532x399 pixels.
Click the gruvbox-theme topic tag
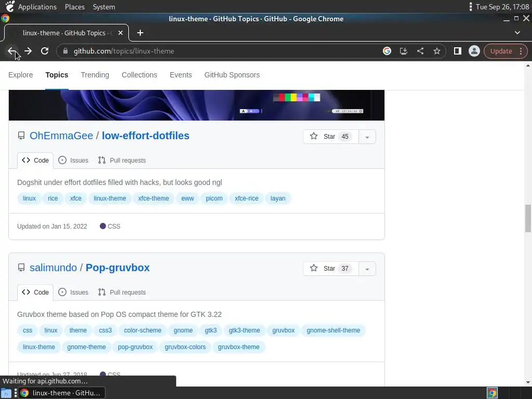pos(238,347)
